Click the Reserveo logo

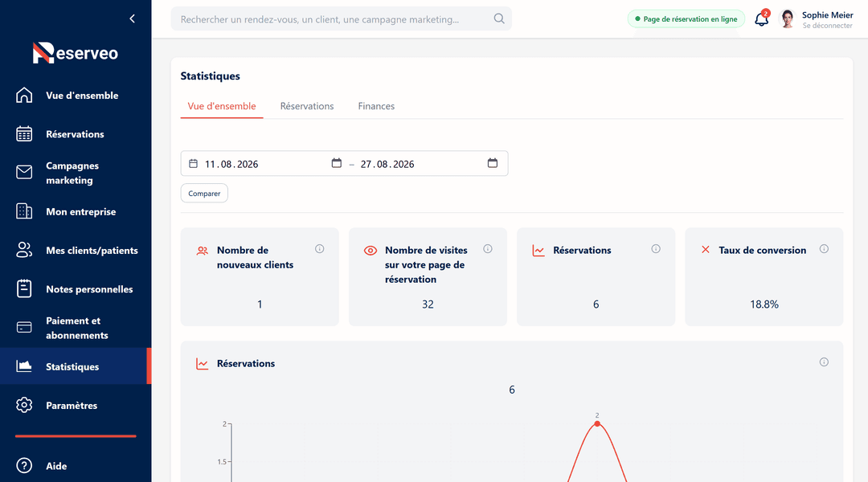76,52
